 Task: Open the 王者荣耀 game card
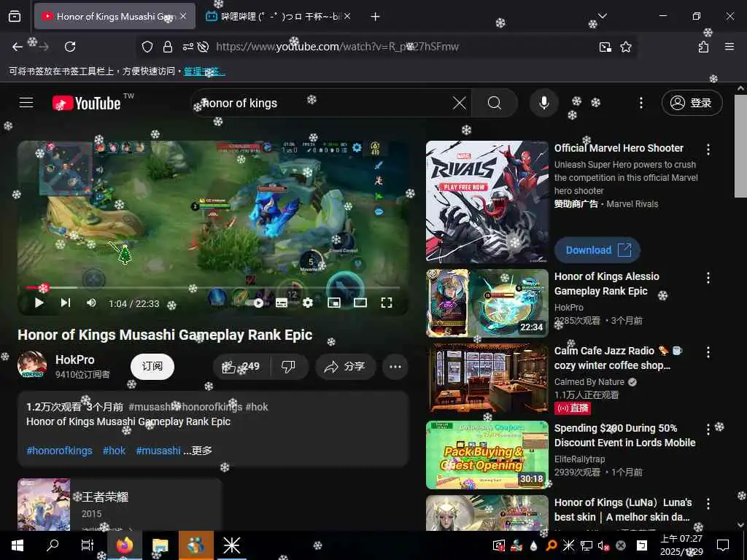(120, 505)
